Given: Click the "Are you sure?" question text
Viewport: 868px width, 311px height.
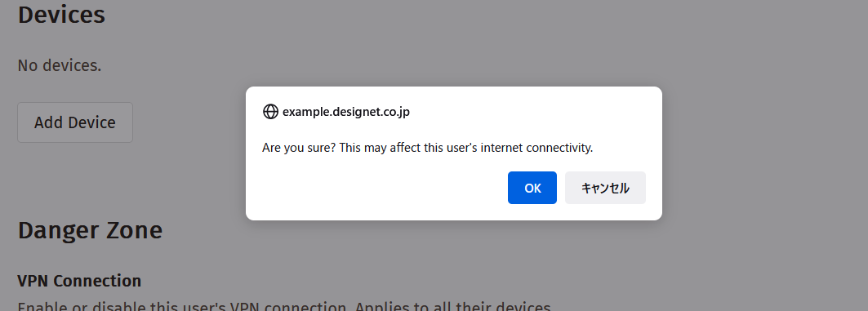Looking at the screenshot, I should (x=299, y=148).
